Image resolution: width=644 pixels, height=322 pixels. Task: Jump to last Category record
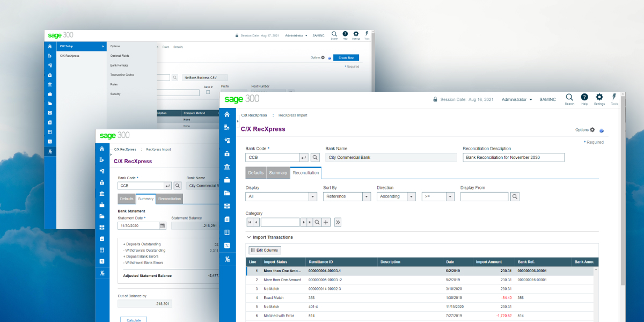310,222
